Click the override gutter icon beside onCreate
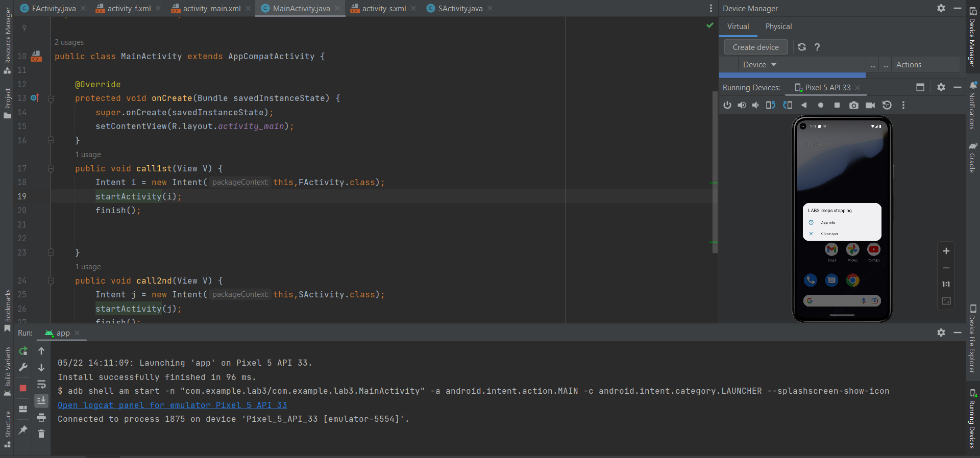 35,97
